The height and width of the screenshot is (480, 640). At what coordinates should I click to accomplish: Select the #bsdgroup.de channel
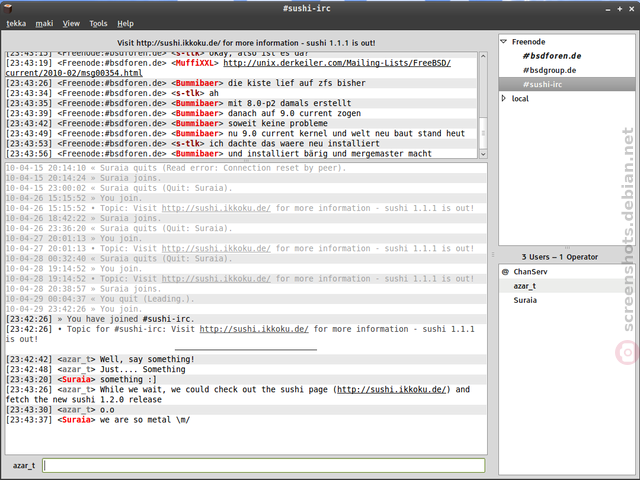(x=550, y=70)
